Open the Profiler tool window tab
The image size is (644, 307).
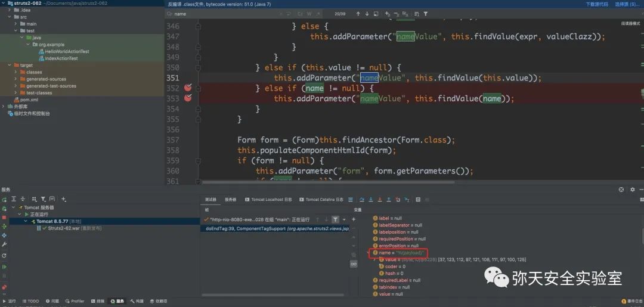(x=75, y=301)
